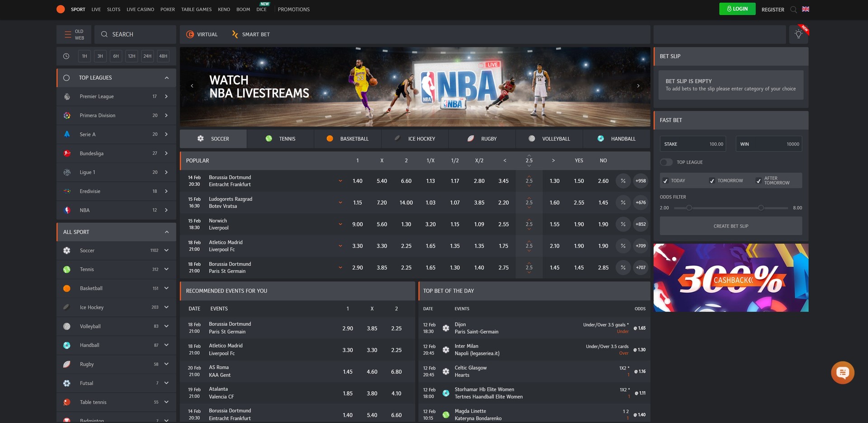The image size is (868, 423).
Task: Expand the Tennis sport list
Action: click(166, 270)
